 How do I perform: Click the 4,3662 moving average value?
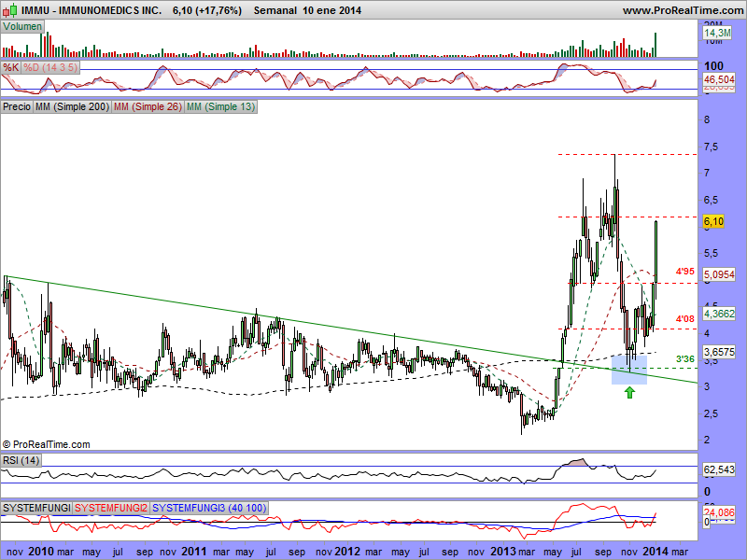[x=719, y=314]
